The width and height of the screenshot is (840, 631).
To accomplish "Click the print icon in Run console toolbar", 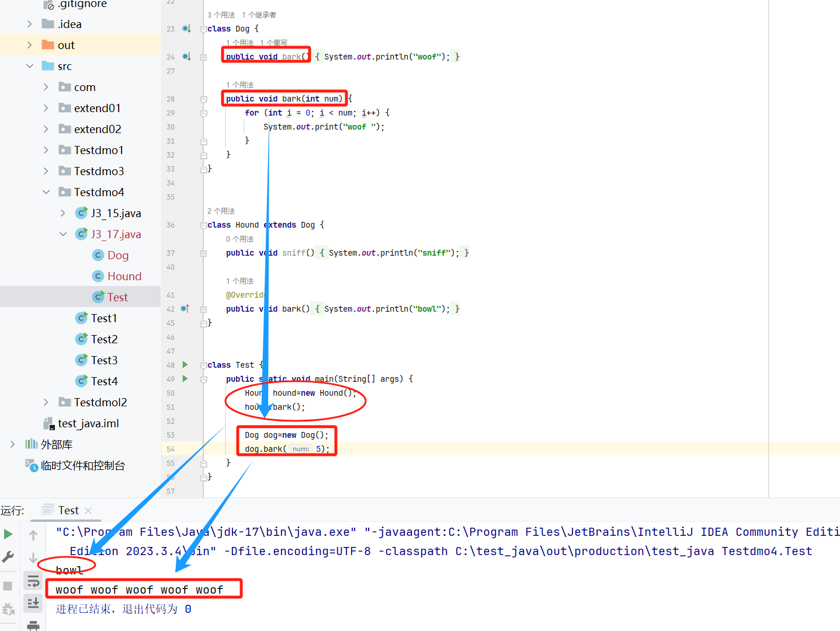I will point(33,626).
